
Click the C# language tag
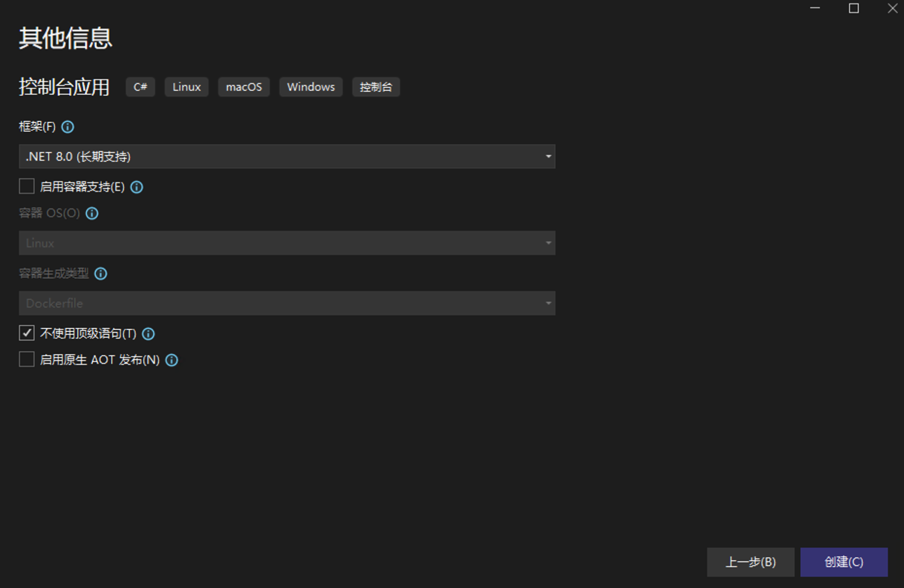(140, 87)
